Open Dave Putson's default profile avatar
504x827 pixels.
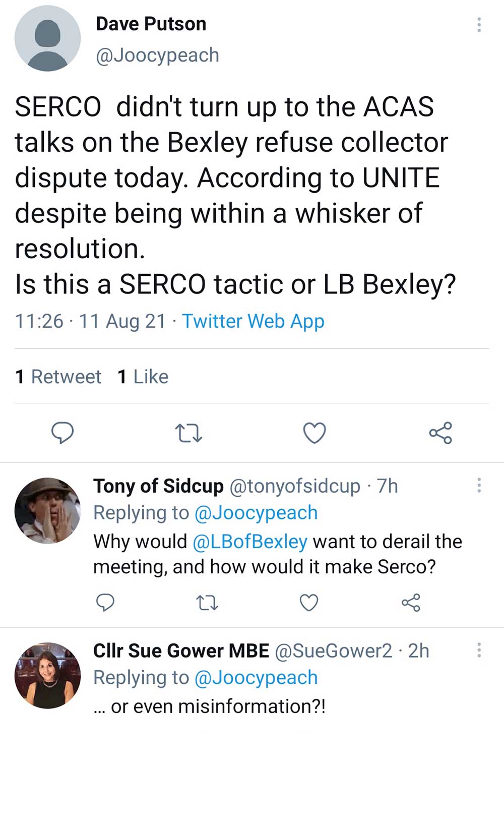[x=47, y=39]
